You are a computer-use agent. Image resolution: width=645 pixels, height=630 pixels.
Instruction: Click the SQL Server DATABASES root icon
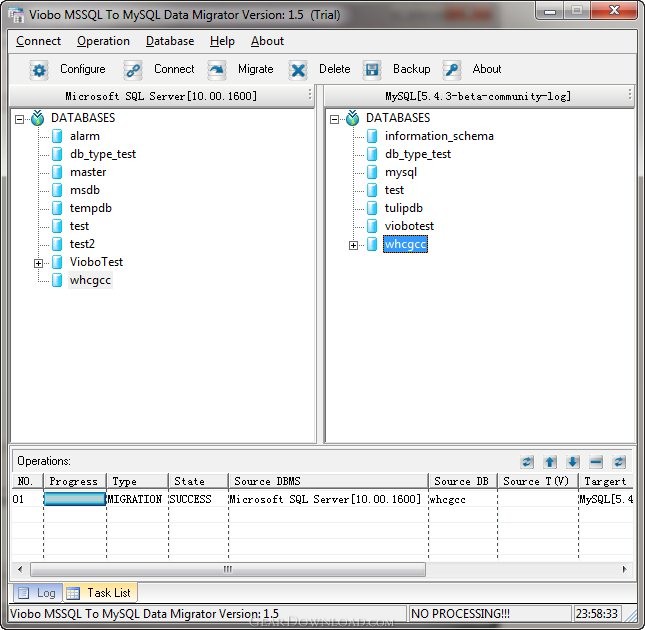[x=37, y=118]
